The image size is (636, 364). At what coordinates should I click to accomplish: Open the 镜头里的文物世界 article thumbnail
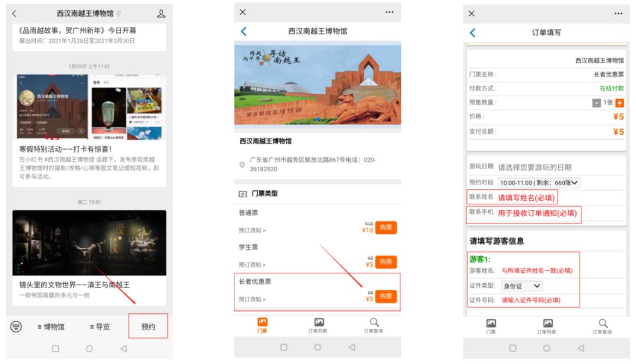pyautogui.click(x=89, y=242)
